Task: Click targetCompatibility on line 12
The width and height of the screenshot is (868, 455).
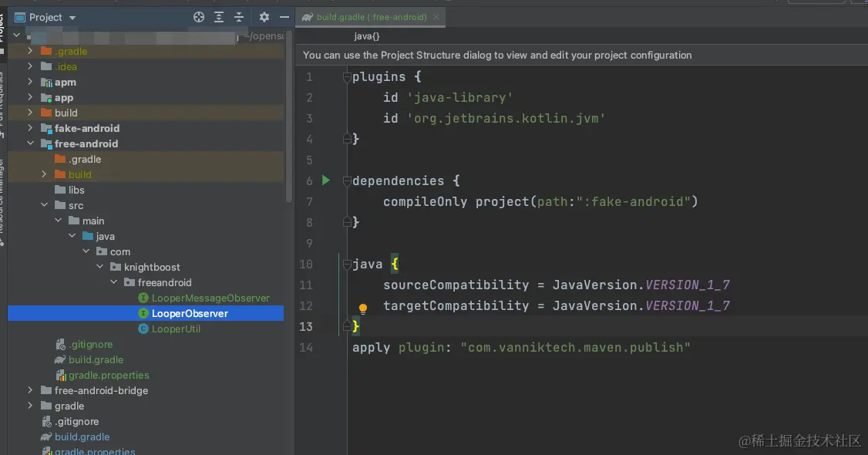Action: coord(456,305)
